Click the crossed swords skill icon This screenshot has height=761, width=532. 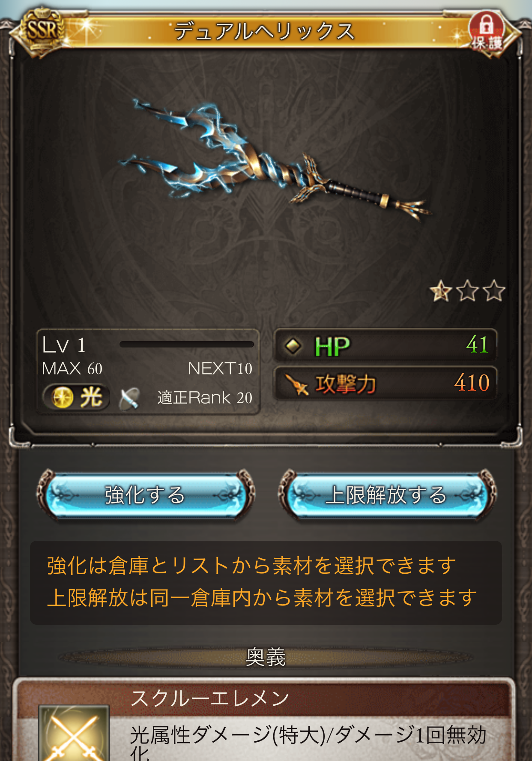tap(74, 734)
